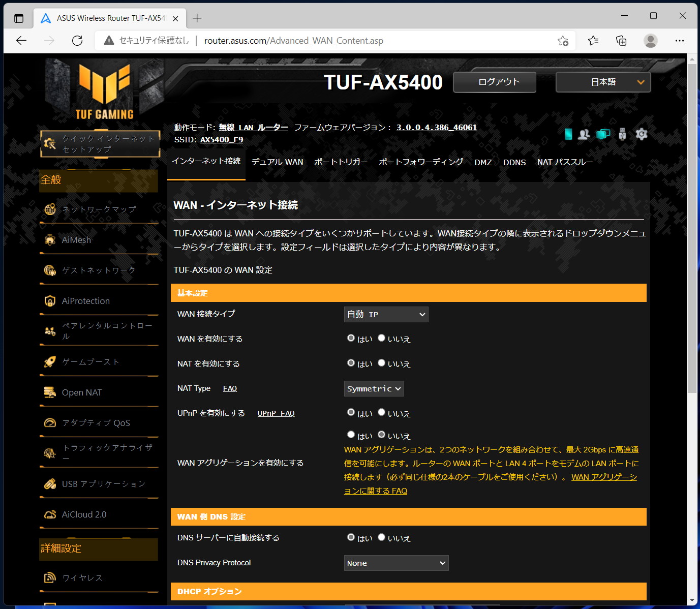700x609 pixels.
Task: Open WAN アグリゲーション FAQ link
Action: click(491, 484)
